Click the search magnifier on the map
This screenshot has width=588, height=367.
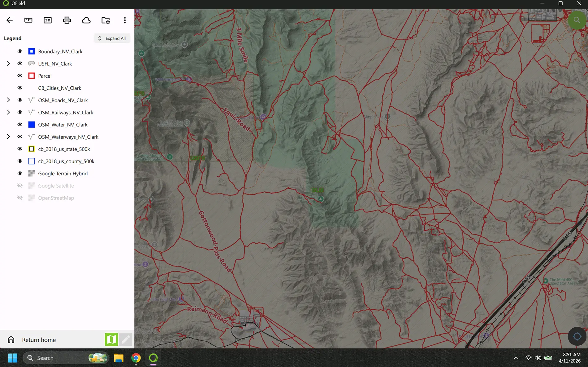click(x=577, y=20)
